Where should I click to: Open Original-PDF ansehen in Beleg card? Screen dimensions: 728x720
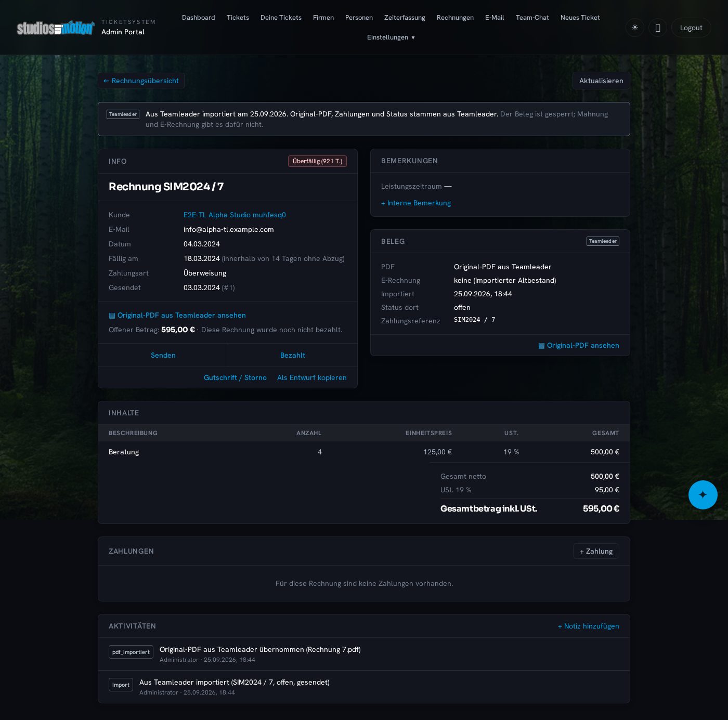pos(579,345)
